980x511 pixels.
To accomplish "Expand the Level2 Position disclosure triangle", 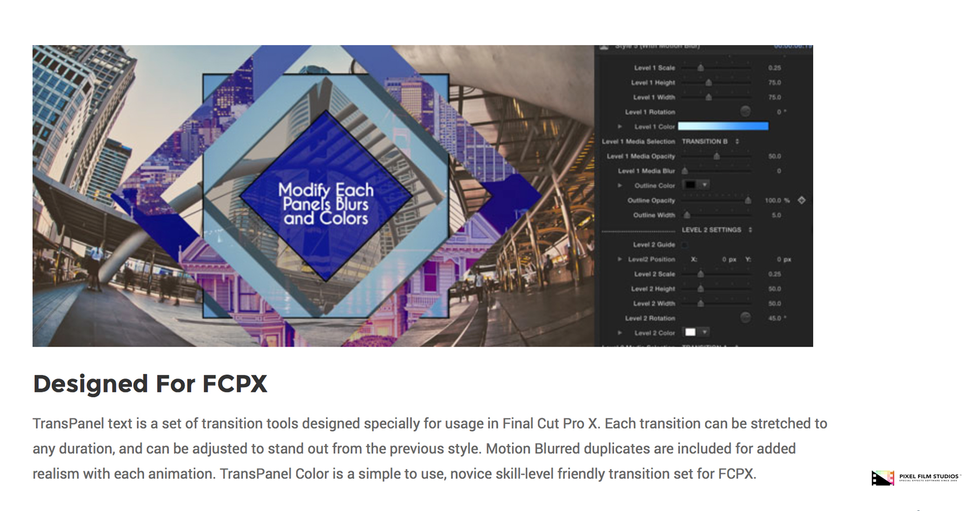I will (x=620, y=259).
